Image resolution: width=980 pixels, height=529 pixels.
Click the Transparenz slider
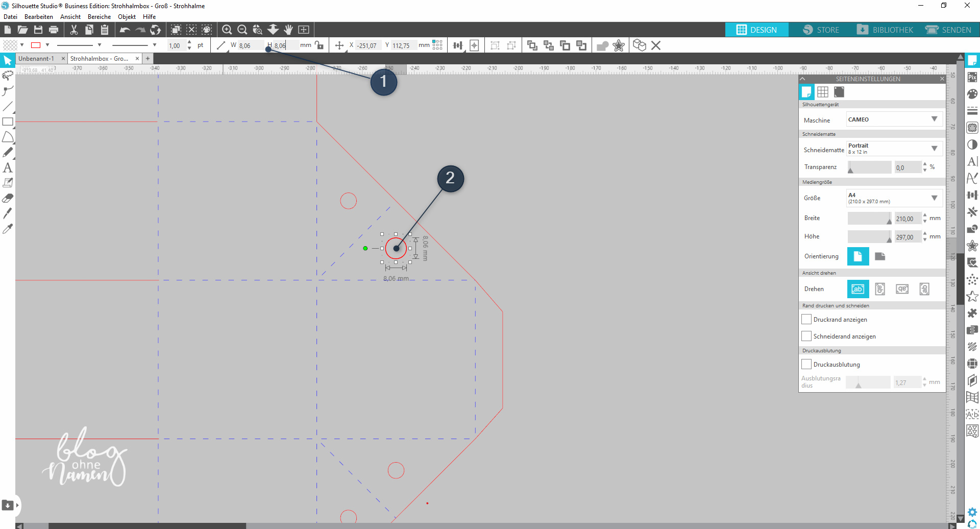[869, 167]
